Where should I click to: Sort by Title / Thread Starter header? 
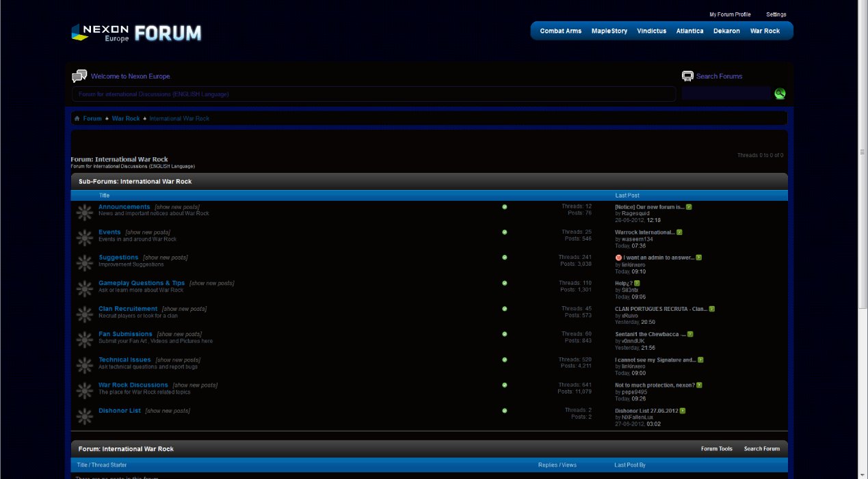102,465
